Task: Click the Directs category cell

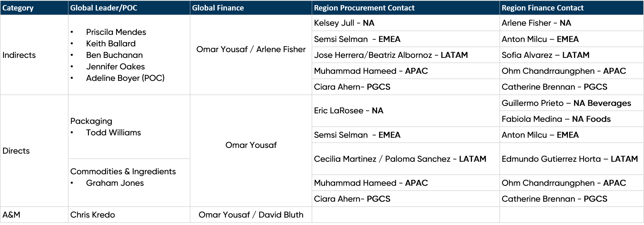Action: [x=34, y=151]
